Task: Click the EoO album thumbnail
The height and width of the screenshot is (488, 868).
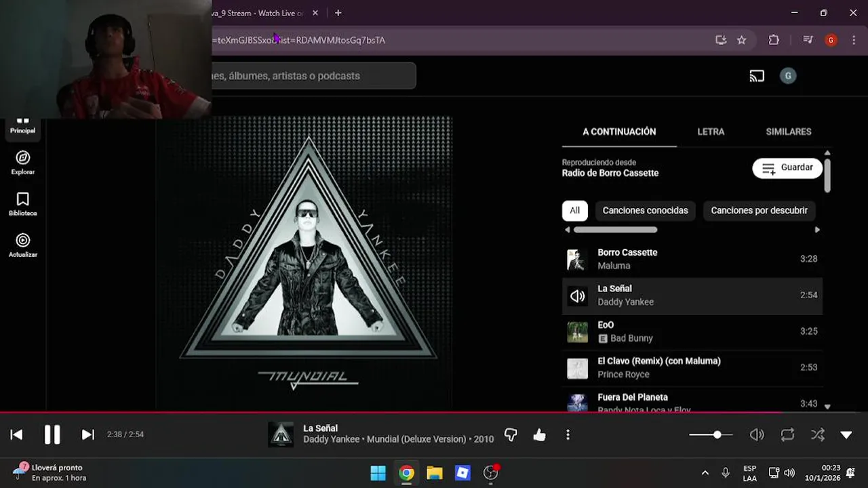Action: (x=577, y=332)
